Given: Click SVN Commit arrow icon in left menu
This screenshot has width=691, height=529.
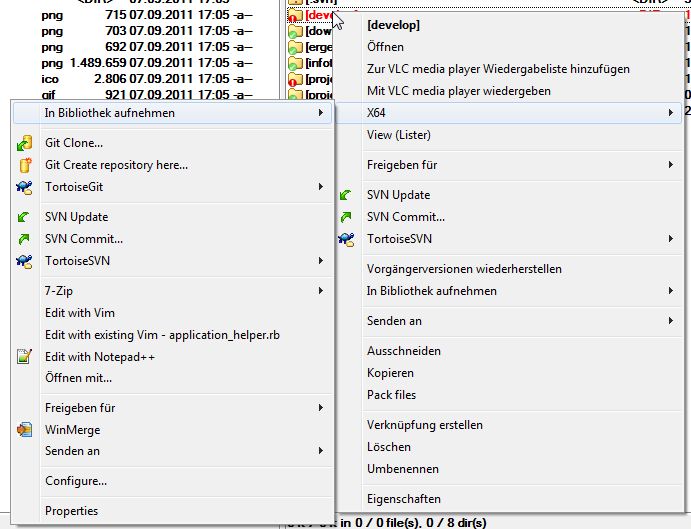Looking at the screenshot, I should coord(24,239).
